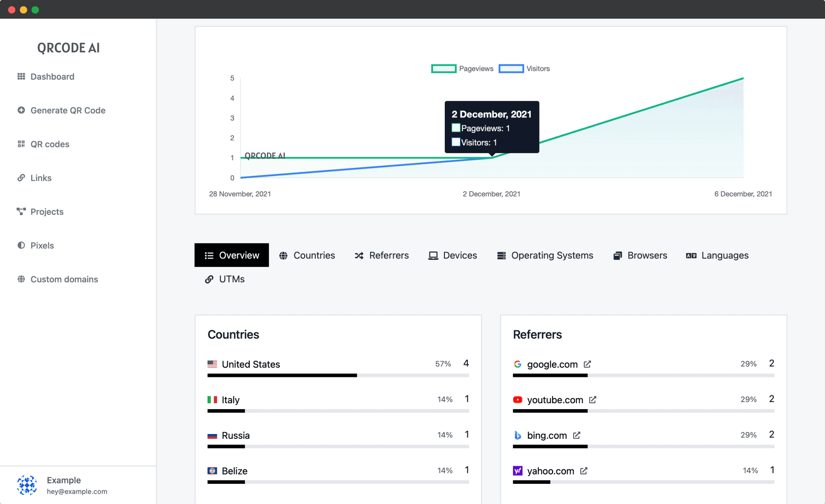Click the QRCODE AI logo
The image size is (825, 504).
pos(68,48)
